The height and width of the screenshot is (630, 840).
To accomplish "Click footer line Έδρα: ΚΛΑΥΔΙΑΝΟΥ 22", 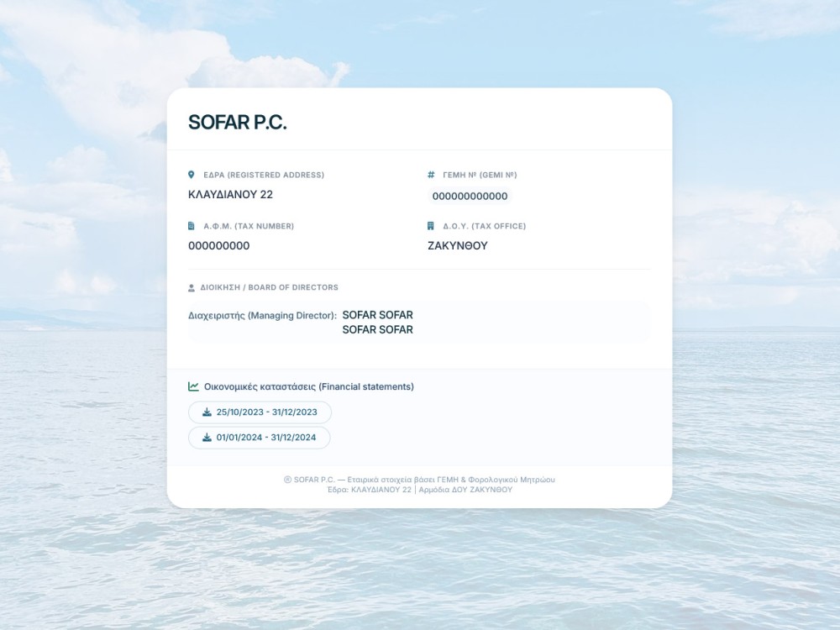I will click(x=419, y=490).
